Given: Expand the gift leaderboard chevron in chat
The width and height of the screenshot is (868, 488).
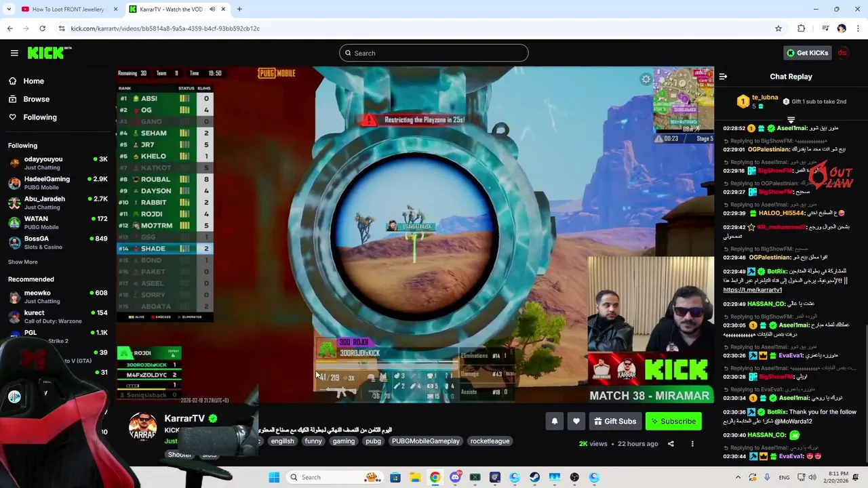Looking at the screenshot, I should tap(791, 120).
